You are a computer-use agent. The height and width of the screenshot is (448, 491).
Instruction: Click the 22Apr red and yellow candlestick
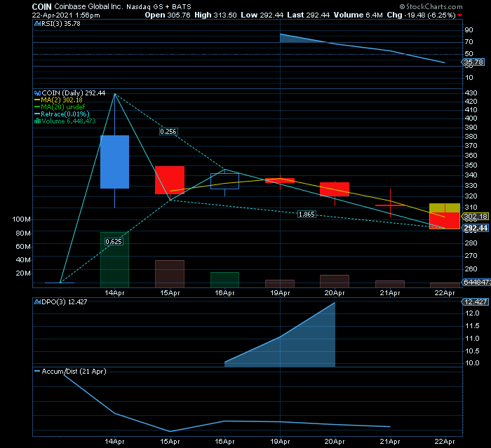445,216
